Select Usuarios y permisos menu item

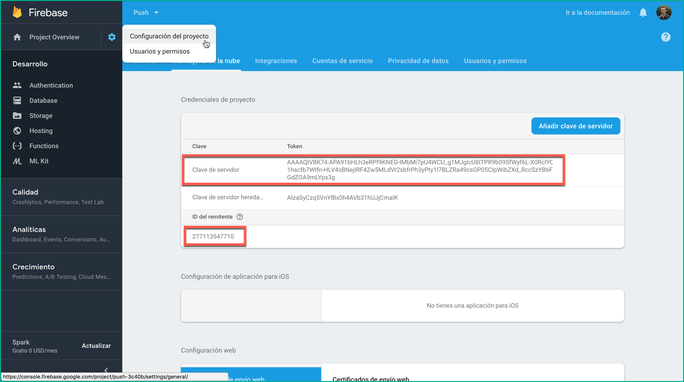160,51
